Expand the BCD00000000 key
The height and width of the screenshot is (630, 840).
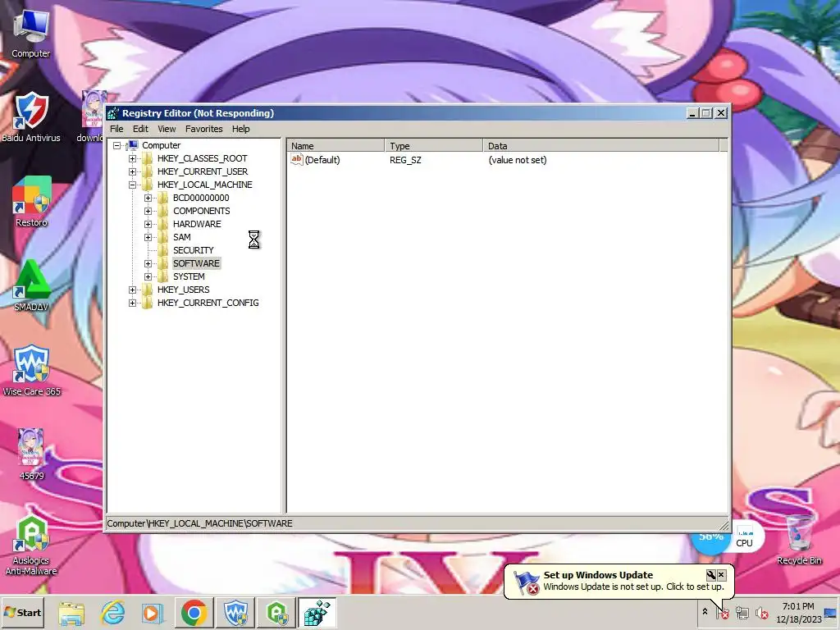tap(148, 198)
